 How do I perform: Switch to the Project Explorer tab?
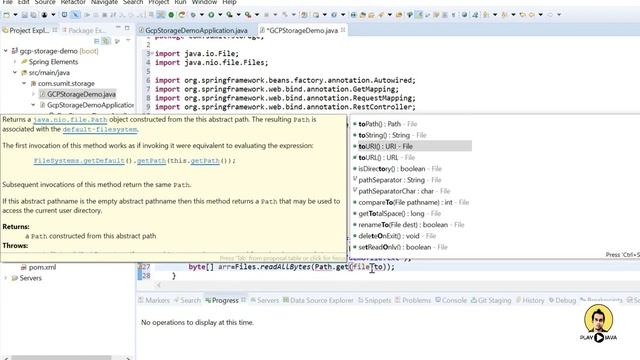pyautogui.click(x=29, y=30)
